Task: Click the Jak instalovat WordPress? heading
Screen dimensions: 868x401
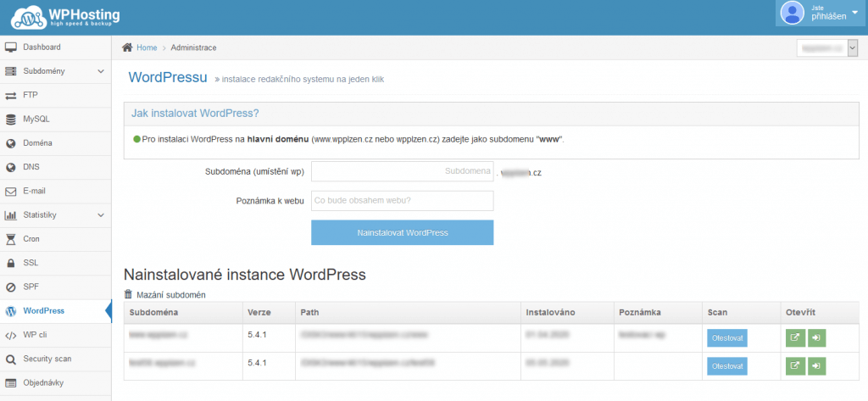Action: click(x=196, y=114)
